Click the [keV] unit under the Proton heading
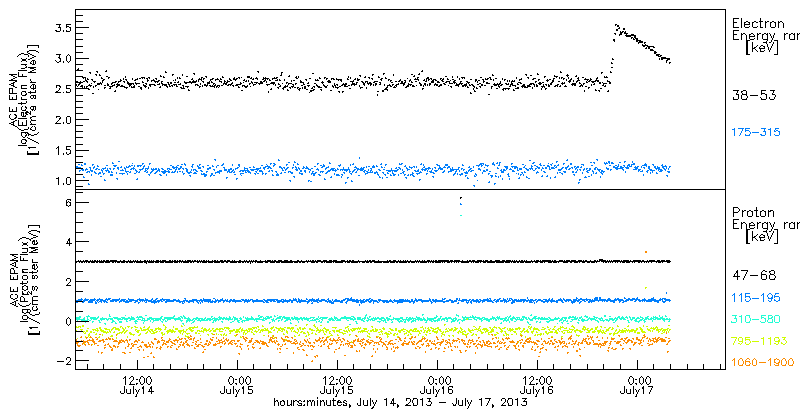800x410 pixels. point(761,237)
